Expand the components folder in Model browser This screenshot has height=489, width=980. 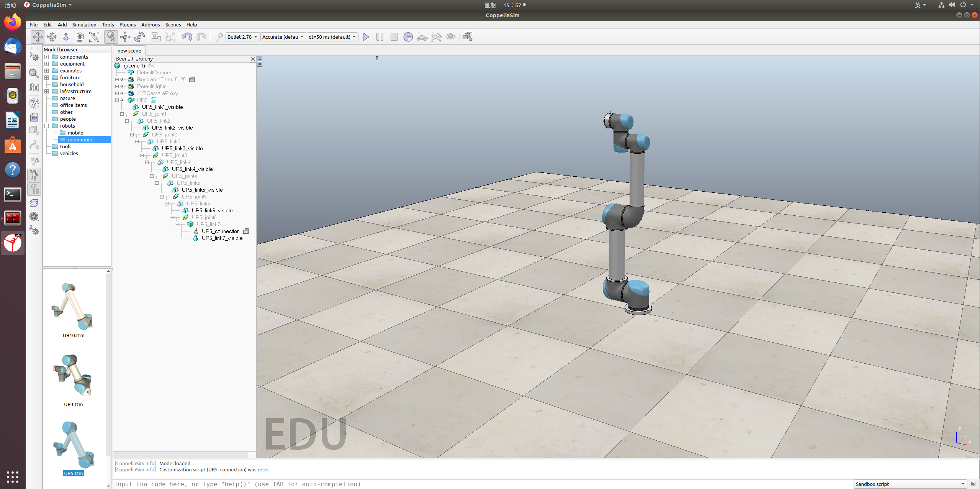tap(47, 57)
